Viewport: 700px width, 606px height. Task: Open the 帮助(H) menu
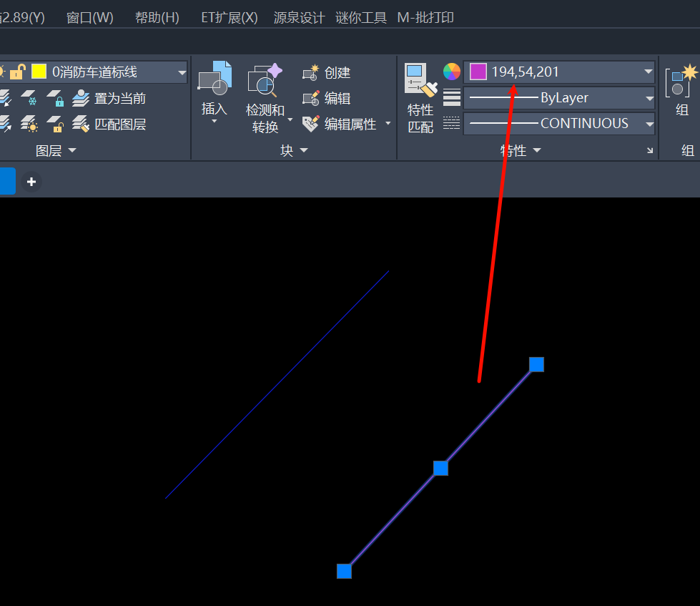click(x=157, y=17)
